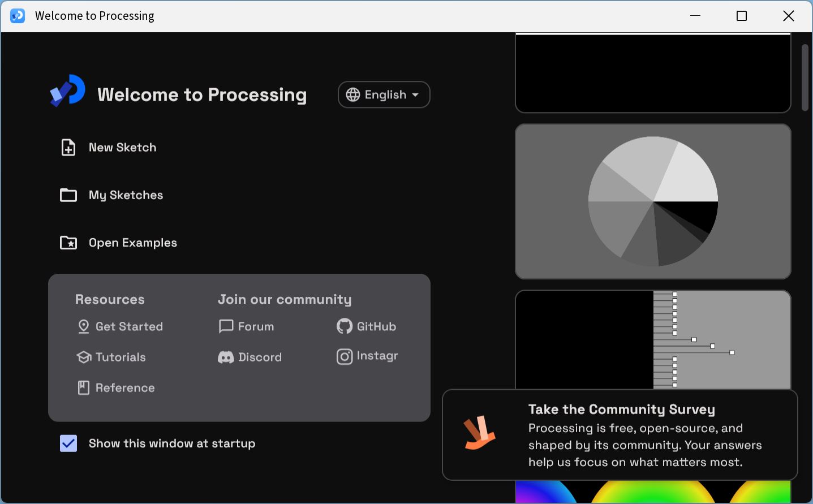Click the New Sketch file-plus icon
The height and width of the screenshot is (504, 813).
(x=68, y=148)
